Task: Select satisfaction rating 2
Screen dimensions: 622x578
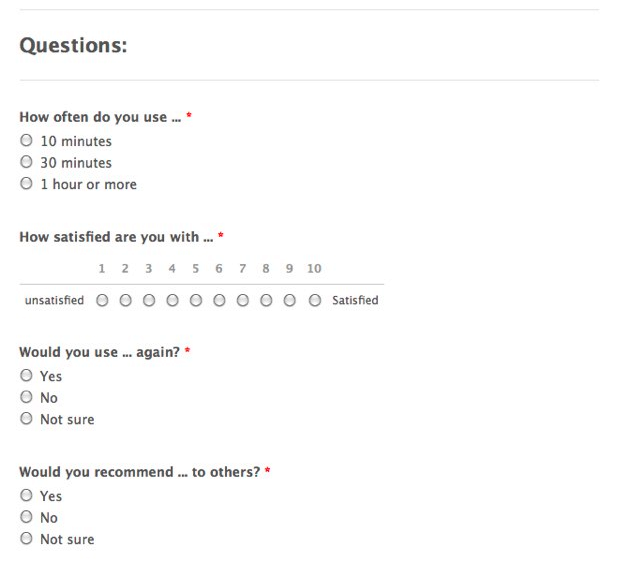Action: point(125,300)
